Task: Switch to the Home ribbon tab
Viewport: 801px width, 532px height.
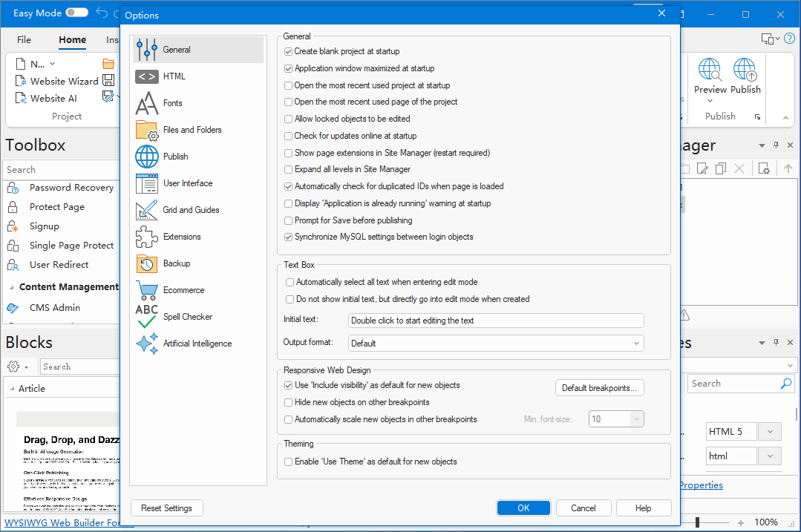Action: 72,40
